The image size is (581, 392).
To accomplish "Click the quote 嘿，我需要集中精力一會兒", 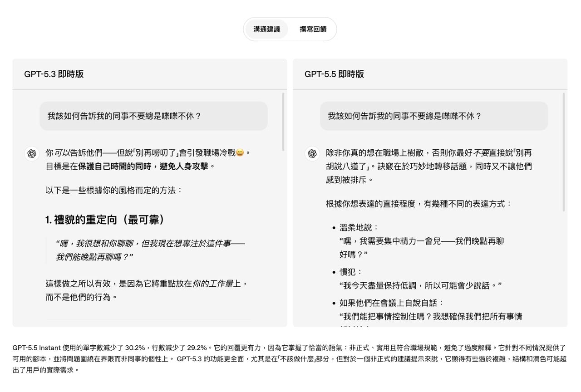I will 421,248.
